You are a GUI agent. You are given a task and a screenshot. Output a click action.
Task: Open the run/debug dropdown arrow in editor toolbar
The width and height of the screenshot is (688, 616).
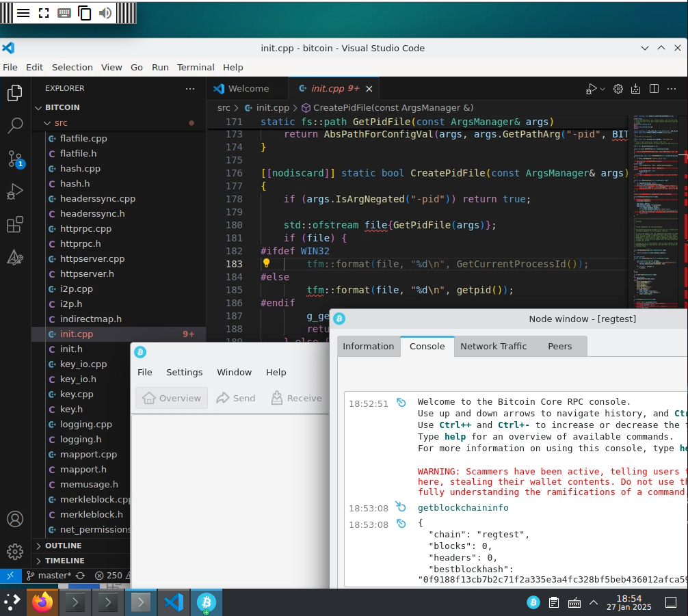pos(603,89)
